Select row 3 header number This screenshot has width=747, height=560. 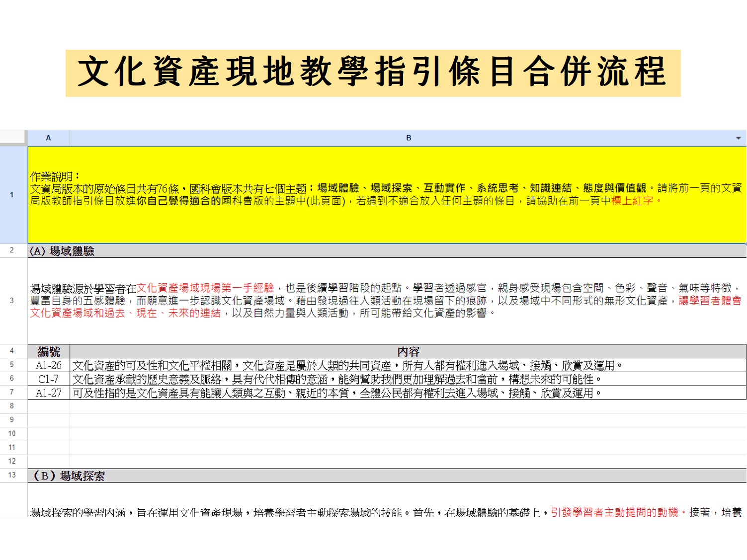click(x=12, y=301)
